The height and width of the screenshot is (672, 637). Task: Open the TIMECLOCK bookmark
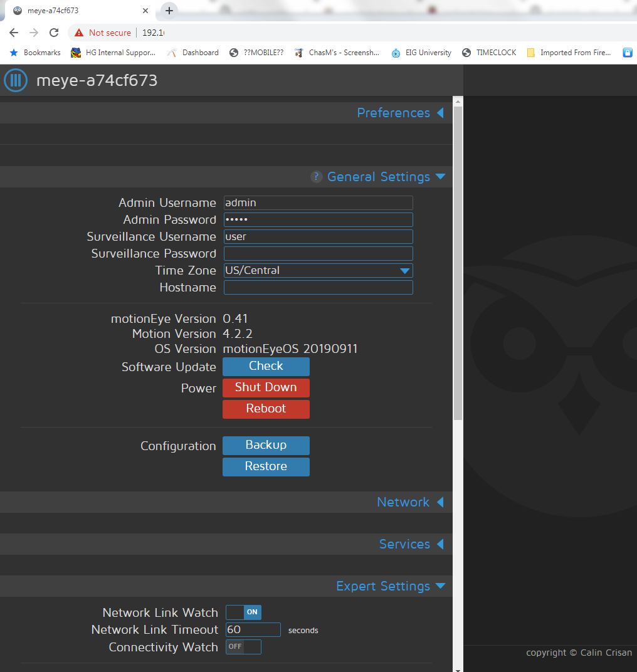coord(489,53)
